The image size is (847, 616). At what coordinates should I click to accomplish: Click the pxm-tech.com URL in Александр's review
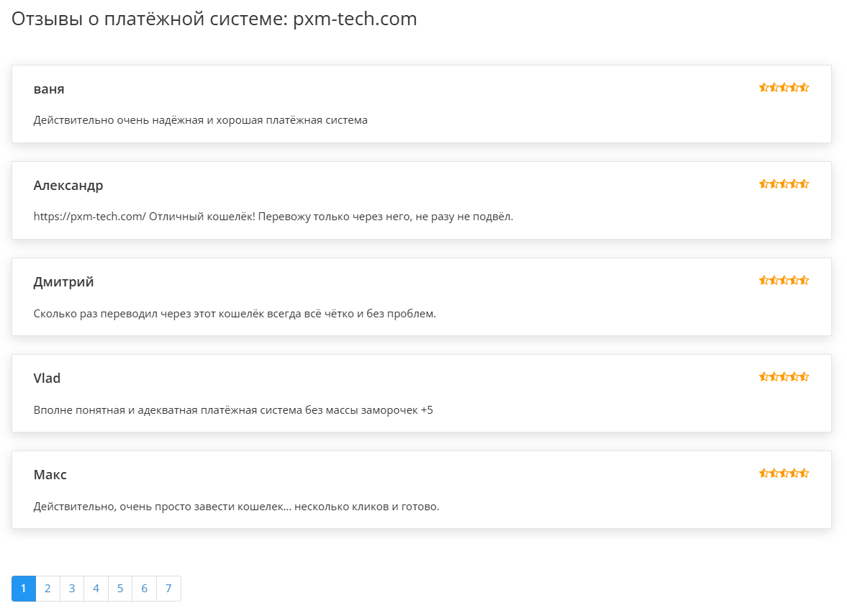(x=90, y=217)
